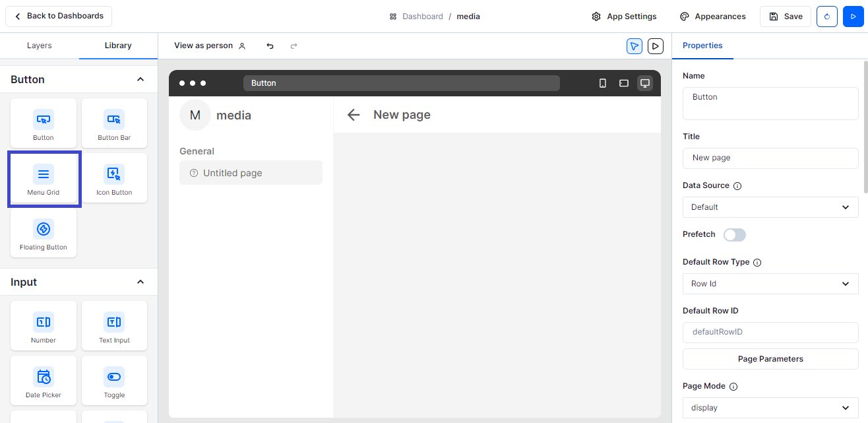This screenshot has width=868, height=423.
Task: Select the Menu Grid component
Action: [44, 179]
